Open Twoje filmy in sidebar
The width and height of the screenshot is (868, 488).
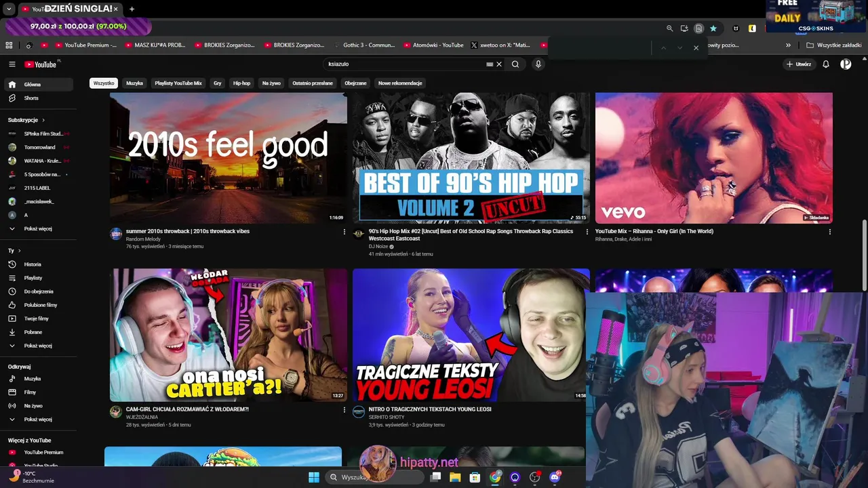point(37,319)
